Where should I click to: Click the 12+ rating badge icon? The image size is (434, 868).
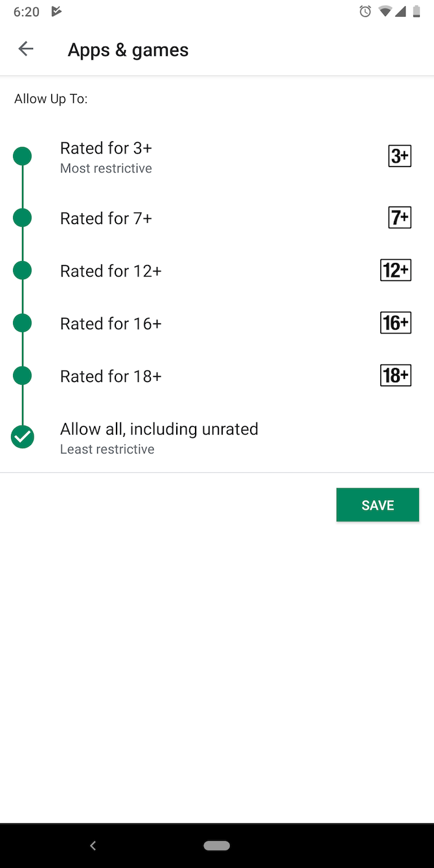pos(396,270)
